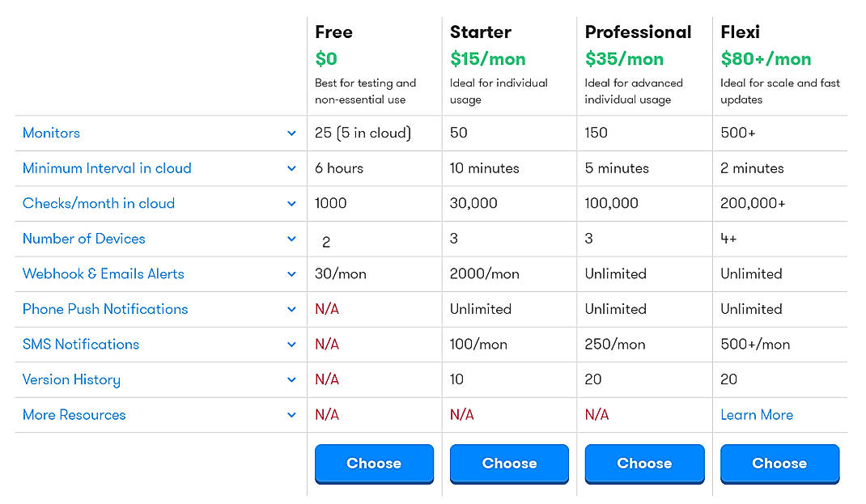The height and width of the screenshot is (504, 866).
Task: Select the Professional plan column header
Action: 639,32
